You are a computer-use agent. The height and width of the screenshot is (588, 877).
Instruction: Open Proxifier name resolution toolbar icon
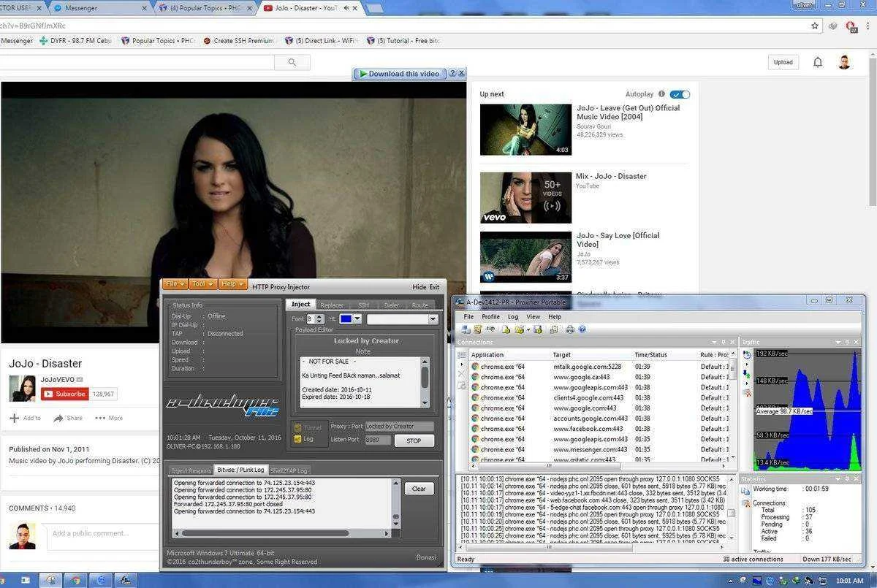490,329
